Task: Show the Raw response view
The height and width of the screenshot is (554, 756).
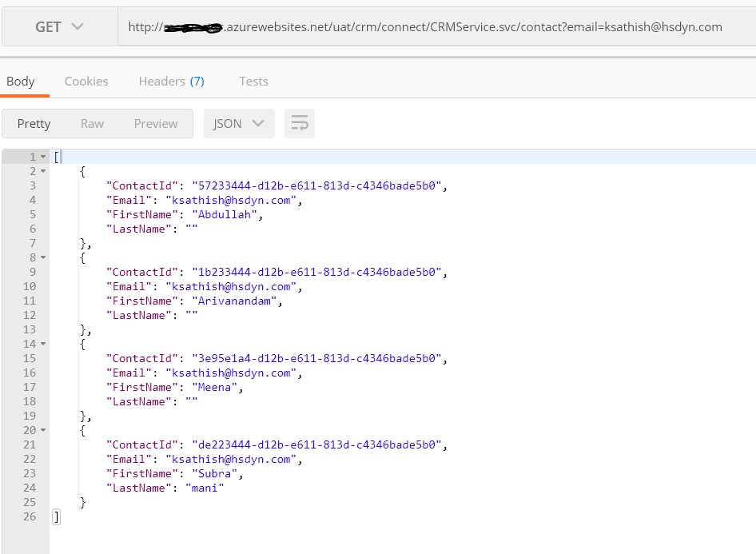Action: (x=92, y=123)
